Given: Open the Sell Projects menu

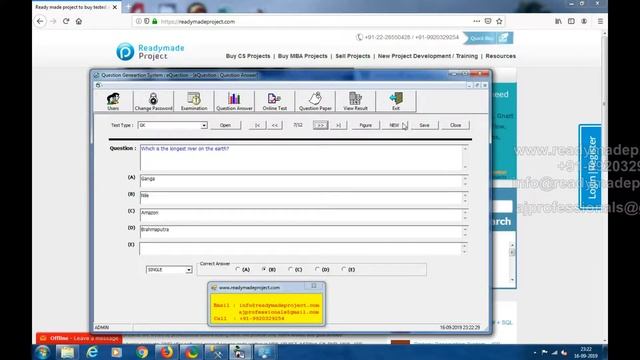Looking at the screenshot, I should click(x=353, y=56).
